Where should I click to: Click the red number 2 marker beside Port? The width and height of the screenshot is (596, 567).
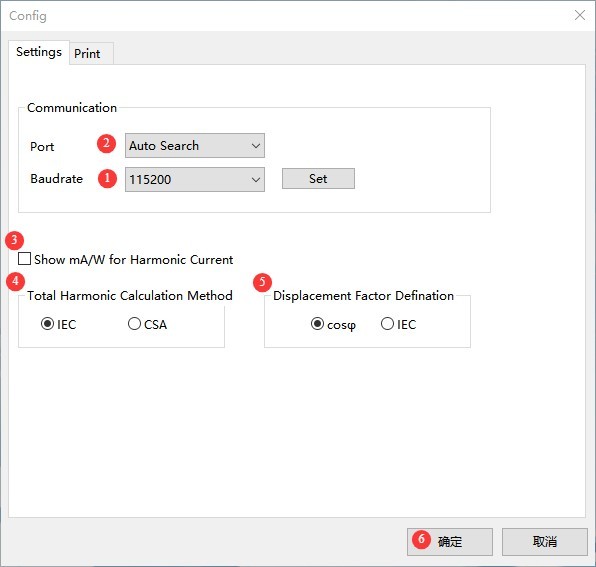(106, 144)
